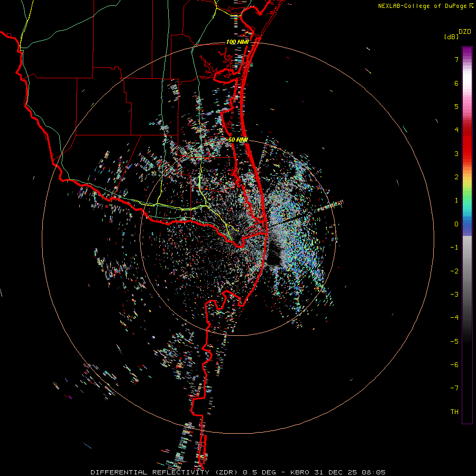Click the TH label on the color scale
Viewport: 476px width, 476px height.
(x=454, y=412)
